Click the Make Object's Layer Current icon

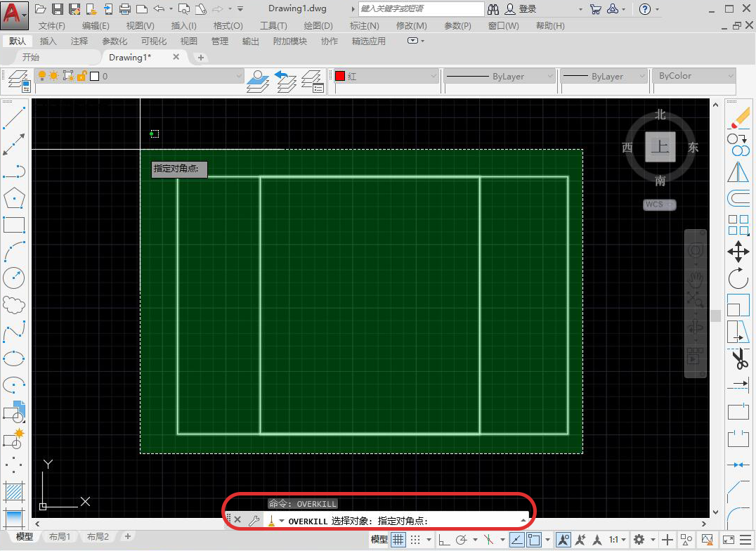pos(258,81)
